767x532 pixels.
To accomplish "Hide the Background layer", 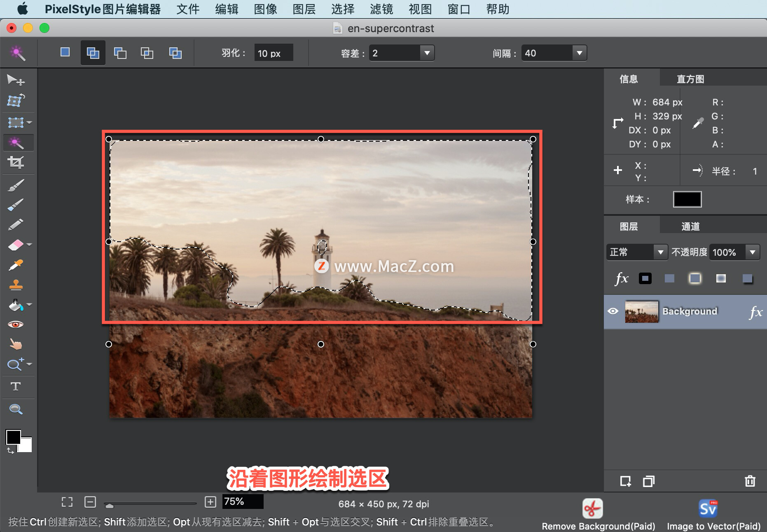I will tap(613, 312).
